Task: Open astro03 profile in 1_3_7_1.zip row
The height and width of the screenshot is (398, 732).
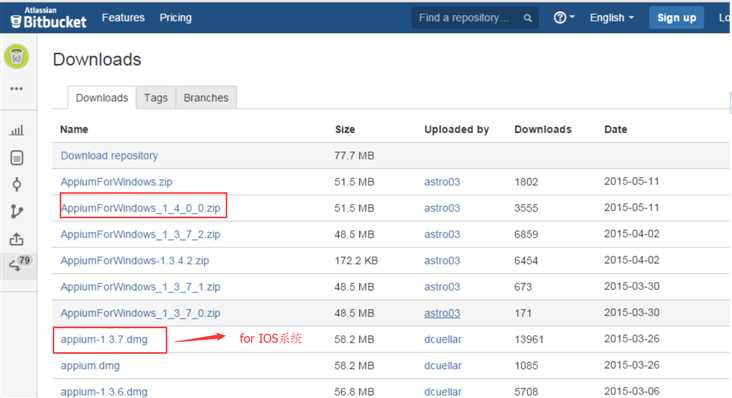Action: tap(442, 287)
